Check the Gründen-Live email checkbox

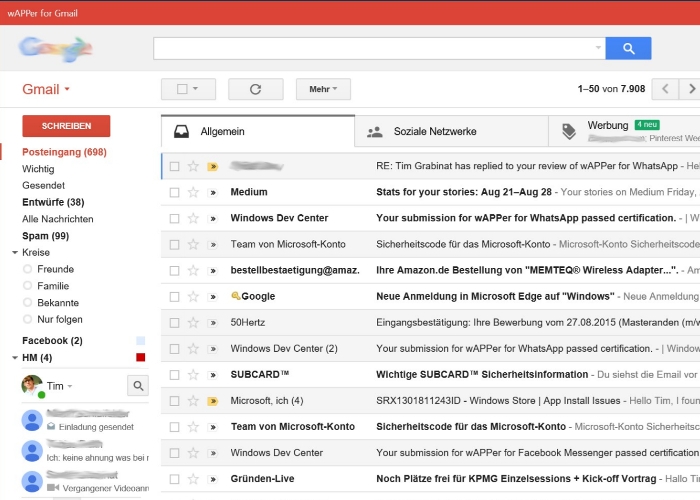tap(174, 479)
